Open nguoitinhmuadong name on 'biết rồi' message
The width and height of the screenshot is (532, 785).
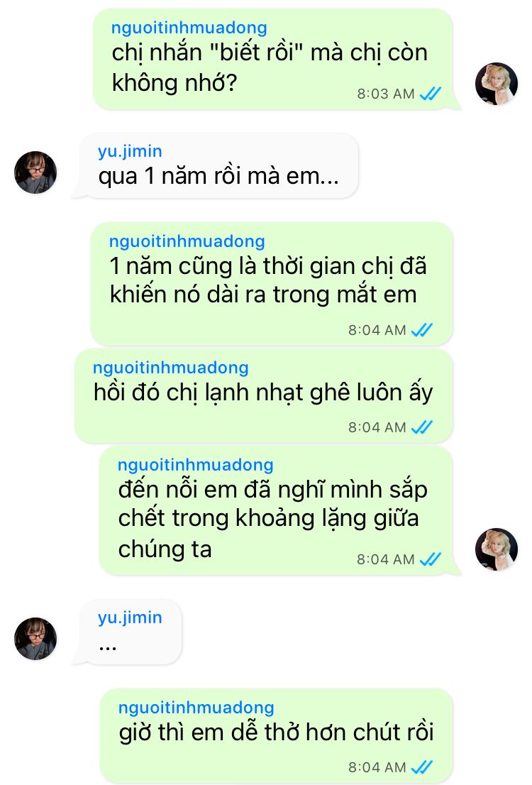click(189, 28)
